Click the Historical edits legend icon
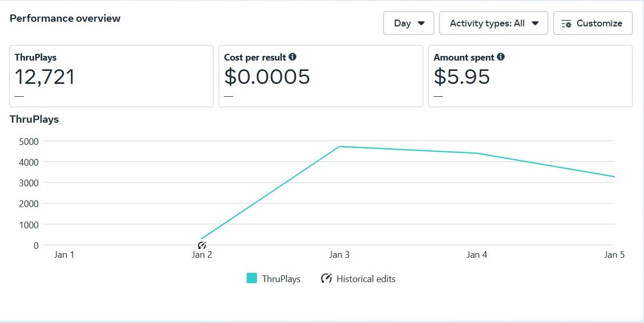Screen dimensions: 644x323 coord(326,278)
